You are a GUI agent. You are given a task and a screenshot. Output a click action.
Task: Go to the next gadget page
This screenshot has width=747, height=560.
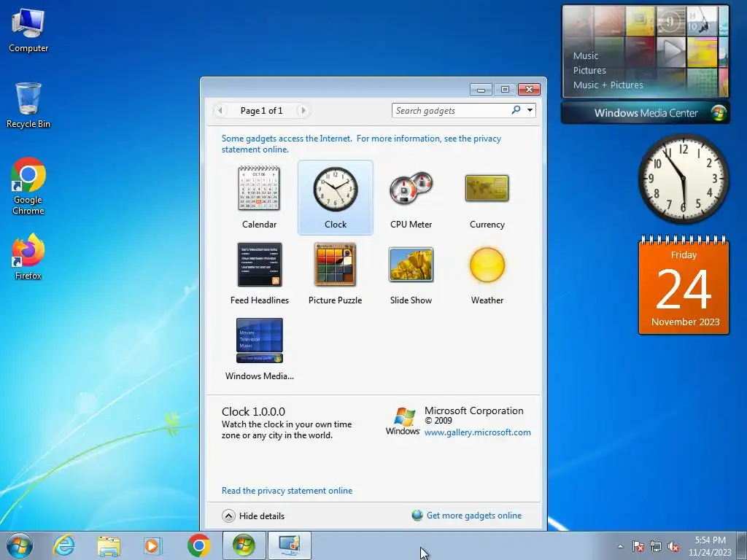(x=303, y=111)
